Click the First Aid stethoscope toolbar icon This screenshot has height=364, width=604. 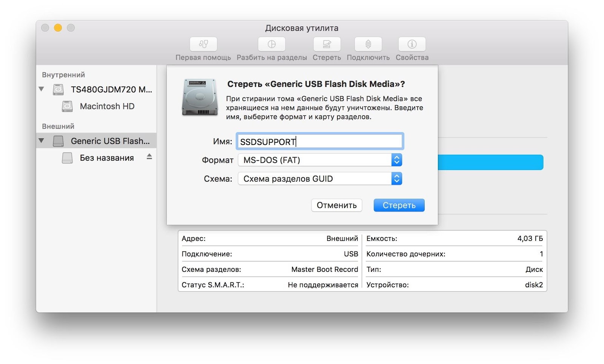(x=203, y=45)
